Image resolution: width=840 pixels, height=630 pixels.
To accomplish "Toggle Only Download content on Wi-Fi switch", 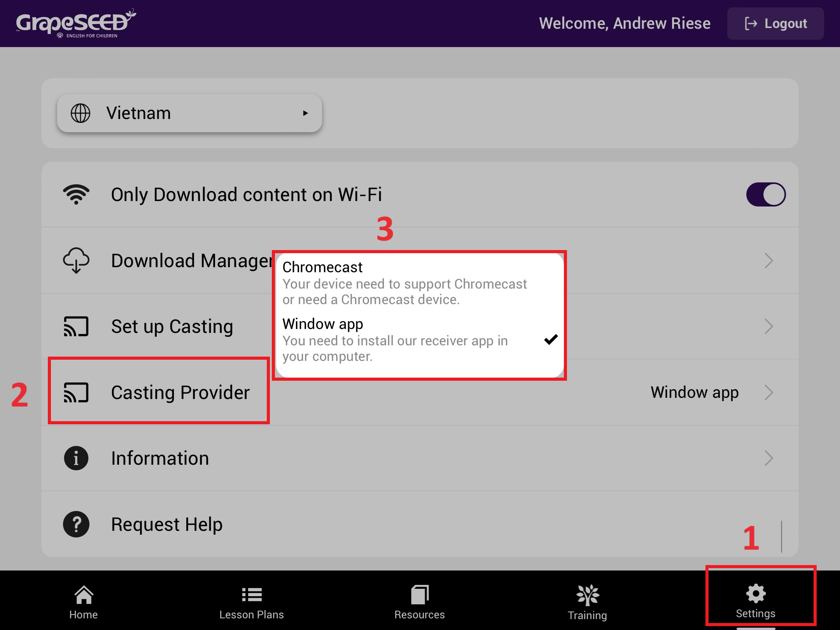I will pyautogui.click(x=766, y=194).
